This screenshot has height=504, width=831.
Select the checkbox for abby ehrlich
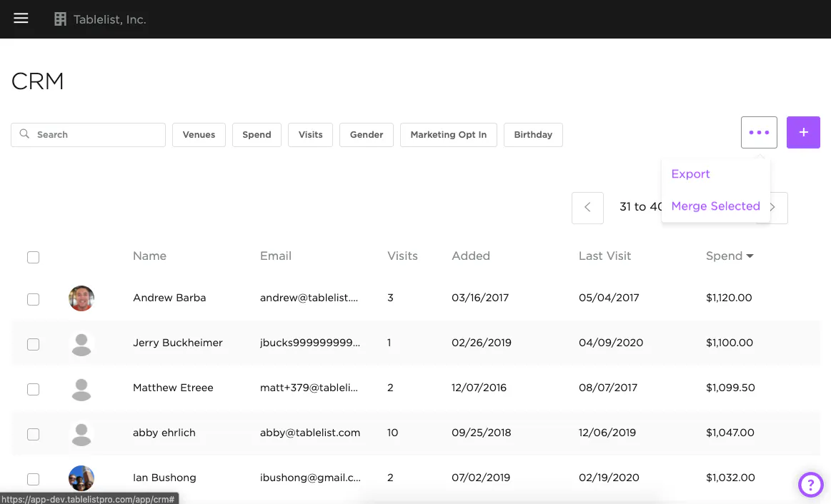[x=34, y=434]
